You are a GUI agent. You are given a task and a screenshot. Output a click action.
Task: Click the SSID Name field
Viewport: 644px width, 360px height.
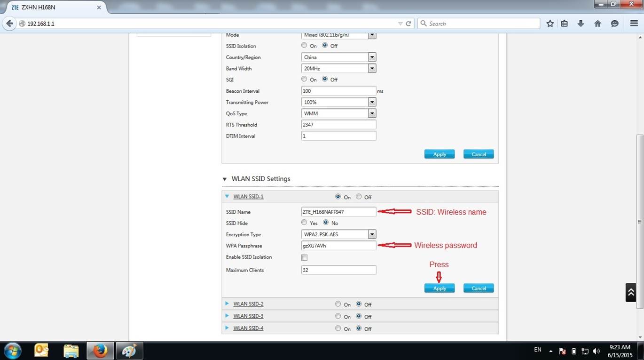(x=338, y=212)
